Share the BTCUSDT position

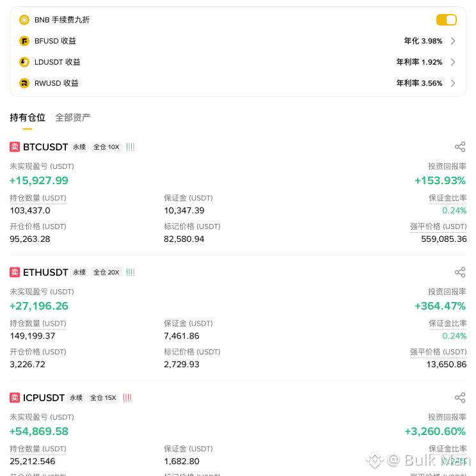[460, 147]
